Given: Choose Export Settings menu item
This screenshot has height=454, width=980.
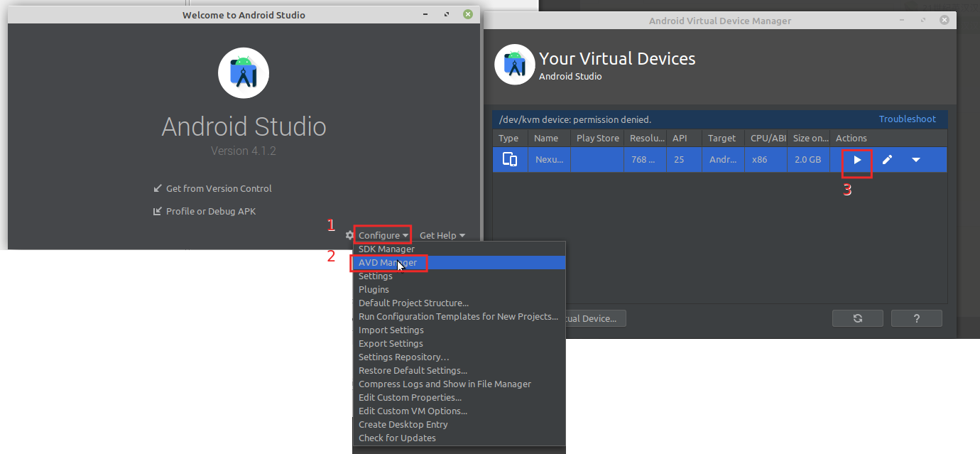Looking at the screenshot, I should 459,344.
